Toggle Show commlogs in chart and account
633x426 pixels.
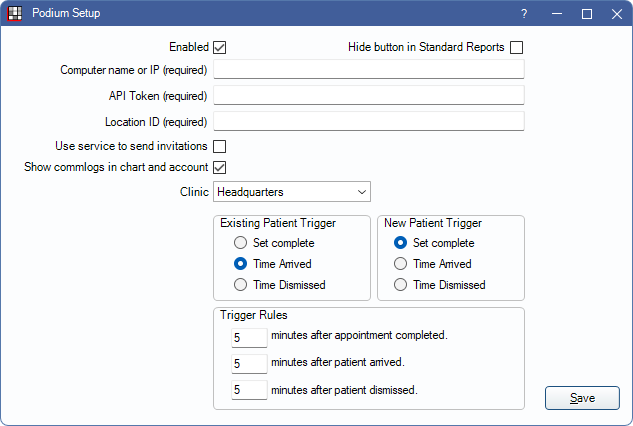pos(220,167)
